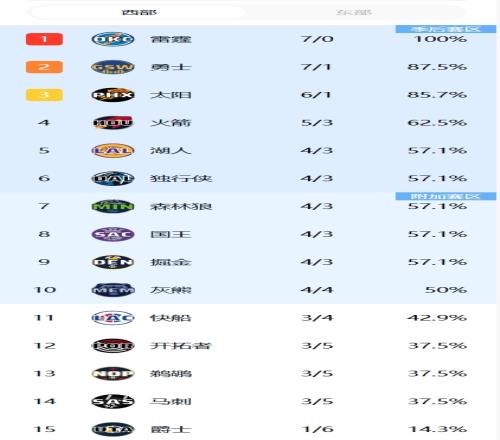Click the GSW Warriors team logo
Screen dimensions: 500x440
point(113,67)
